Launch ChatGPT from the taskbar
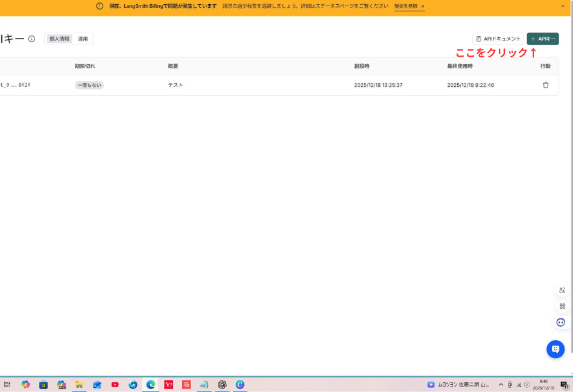 tap(222, 384)
